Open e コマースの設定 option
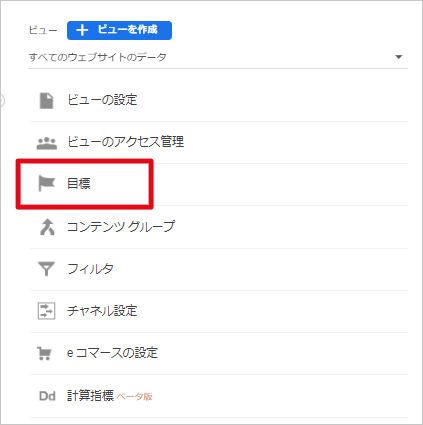Screen dimensions: 423x425 click(x=219, y=353)
